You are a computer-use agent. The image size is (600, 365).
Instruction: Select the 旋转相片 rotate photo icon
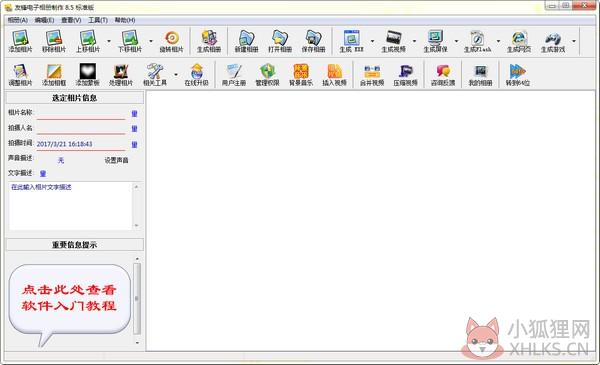click(x=171, y=41)
